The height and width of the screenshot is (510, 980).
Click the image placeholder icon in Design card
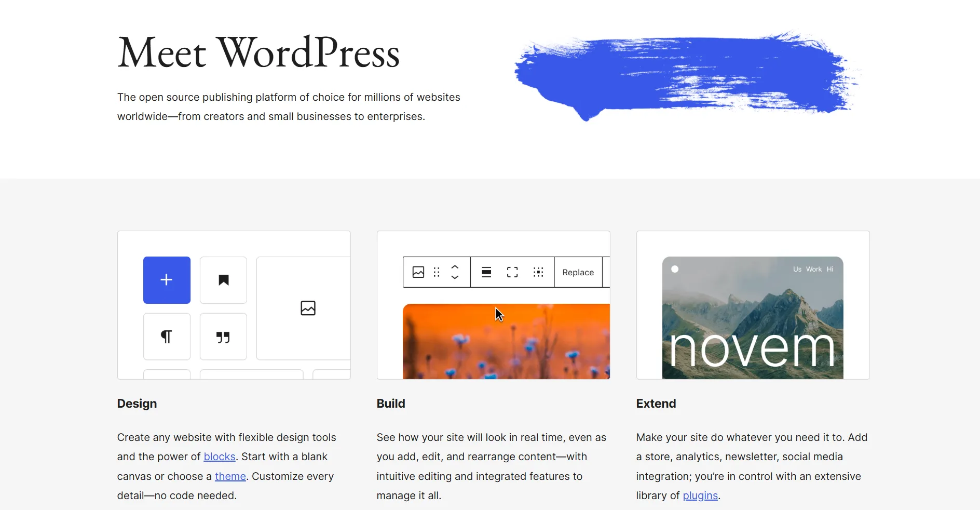[x=308, y=308]
